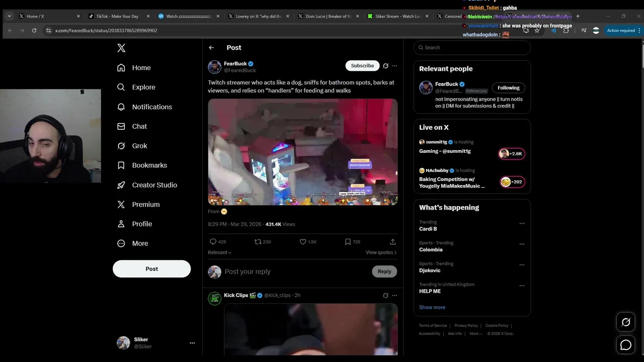The width and height of the screenshot is (644, 362).
Task: Open Chat from sidebar
Action: [132, 126]
